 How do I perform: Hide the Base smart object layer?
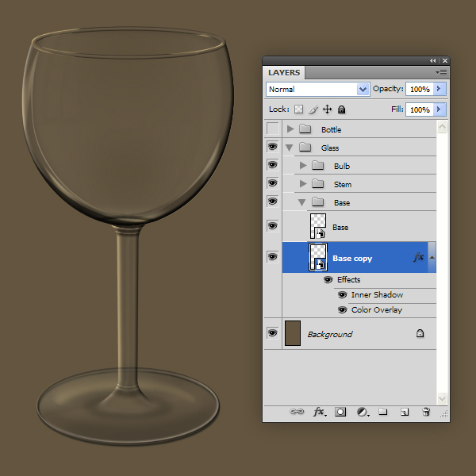pos(273,226)
